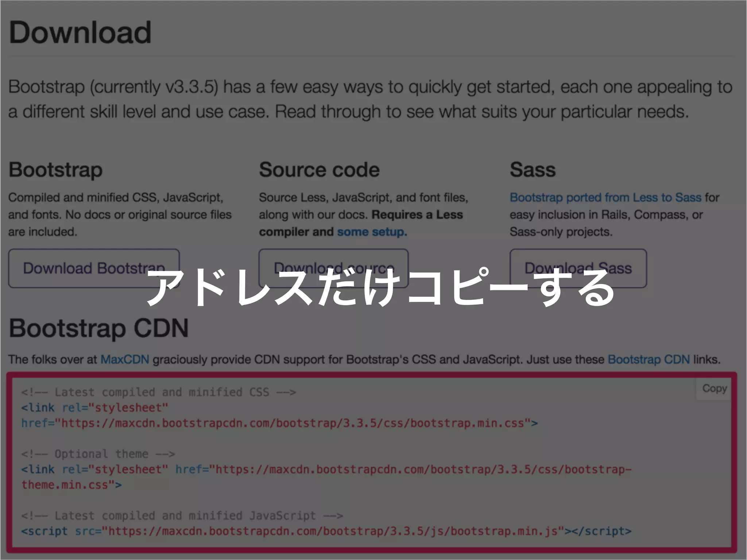
Task: Click the 'theme.min.css' code line
Action: pyautogui.click(x=71, y=485)
